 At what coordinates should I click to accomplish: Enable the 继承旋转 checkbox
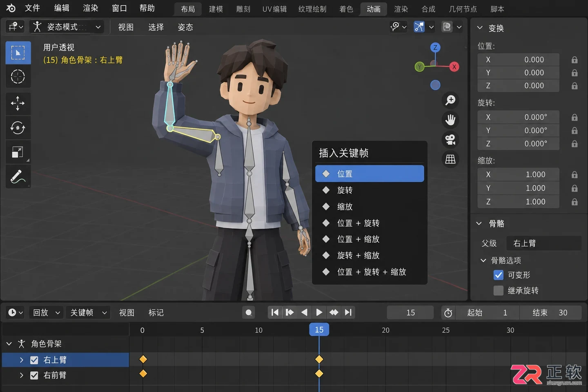pos(499,291)
